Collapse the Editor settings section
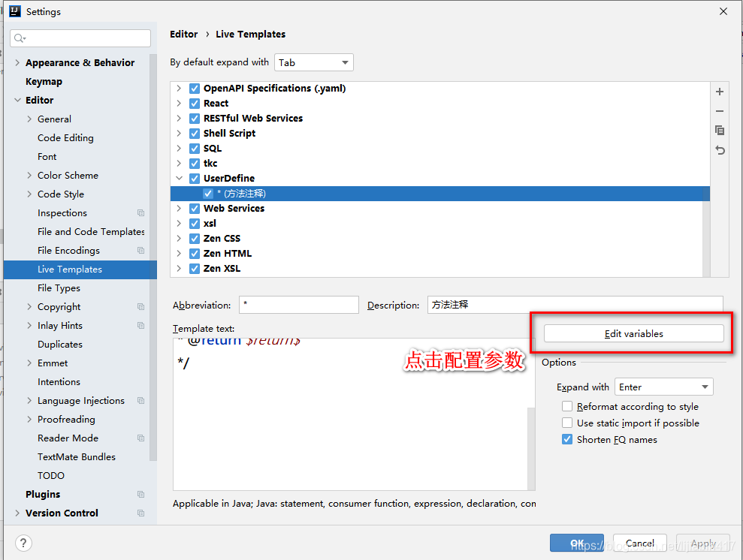The image size is (743, 560). point(17,100)
